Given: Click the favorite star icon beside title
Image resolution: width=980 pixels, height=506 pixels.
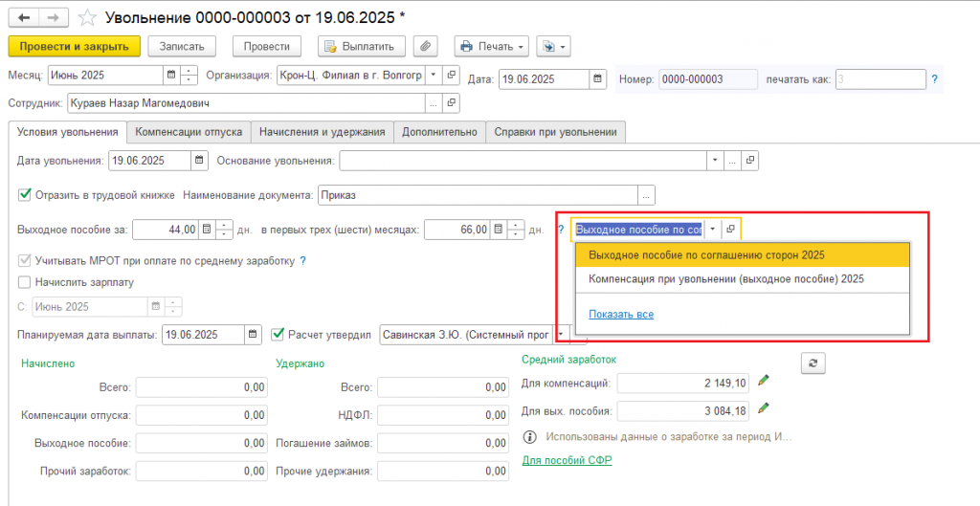Looking at the screenshot, I should coord(87,17).
